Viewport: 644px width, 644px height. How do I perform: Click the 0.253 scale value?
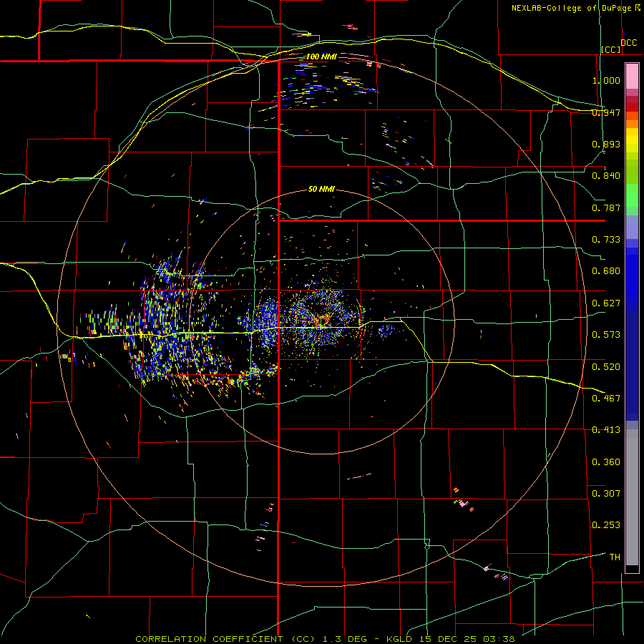pyautogui.click(x=606, y=525)
